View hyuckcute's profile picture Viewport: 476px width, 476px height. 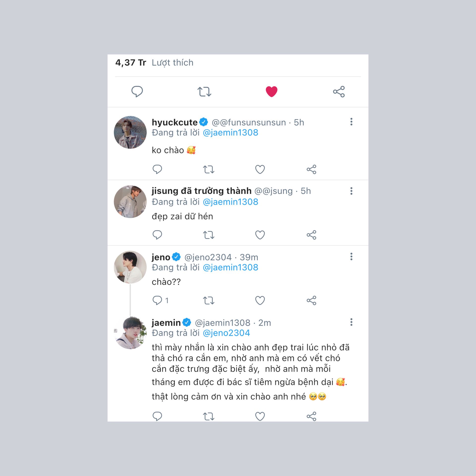pos(130,132)
